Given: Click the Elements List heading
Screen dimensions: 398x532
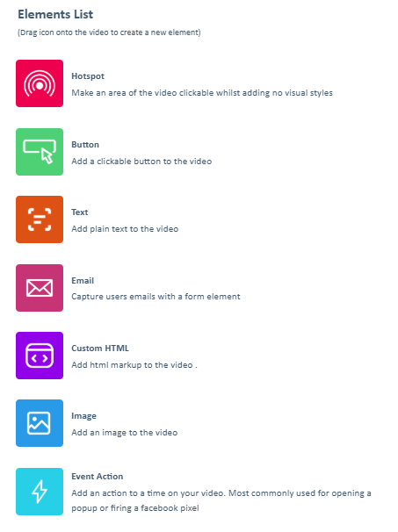Looking at the screenshot, I should point(55,14).
